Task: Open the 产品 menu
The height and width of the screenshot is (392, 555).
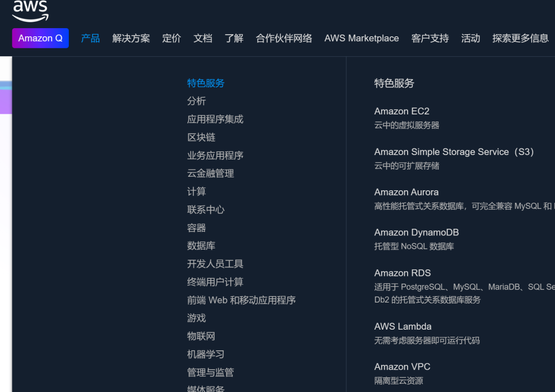Action: click(91, 38)
